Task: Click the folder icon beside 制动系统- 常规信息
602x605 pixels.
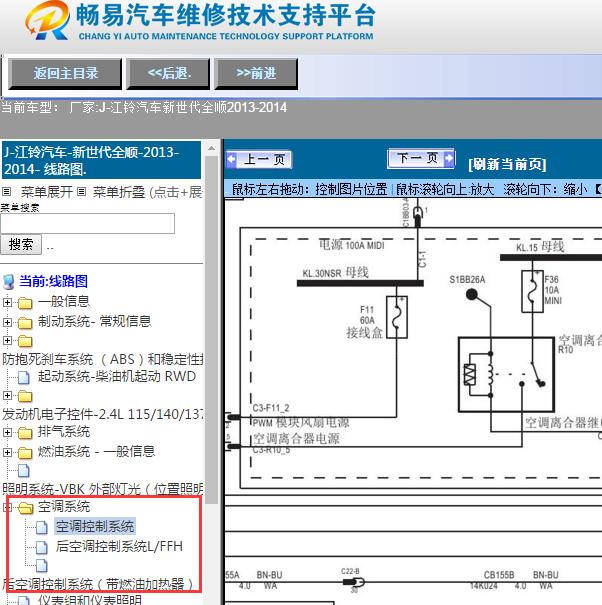Action: (x=25, y=322)
